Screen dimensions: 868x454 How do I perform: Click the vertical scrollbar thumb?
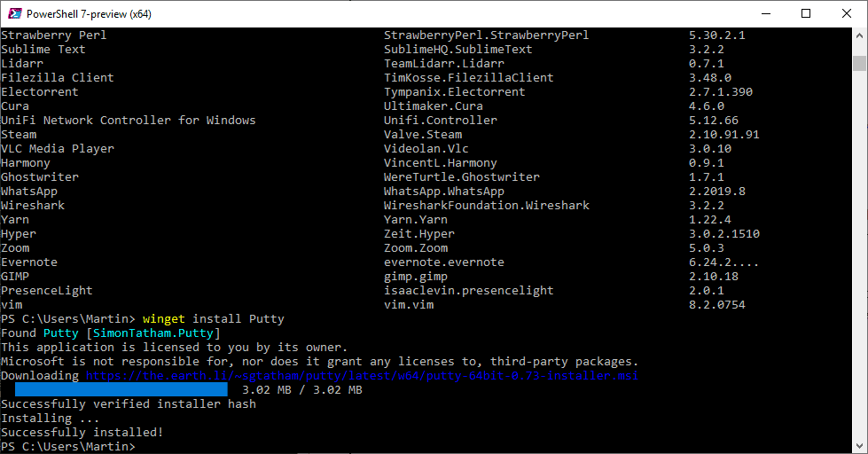(859, 63)
